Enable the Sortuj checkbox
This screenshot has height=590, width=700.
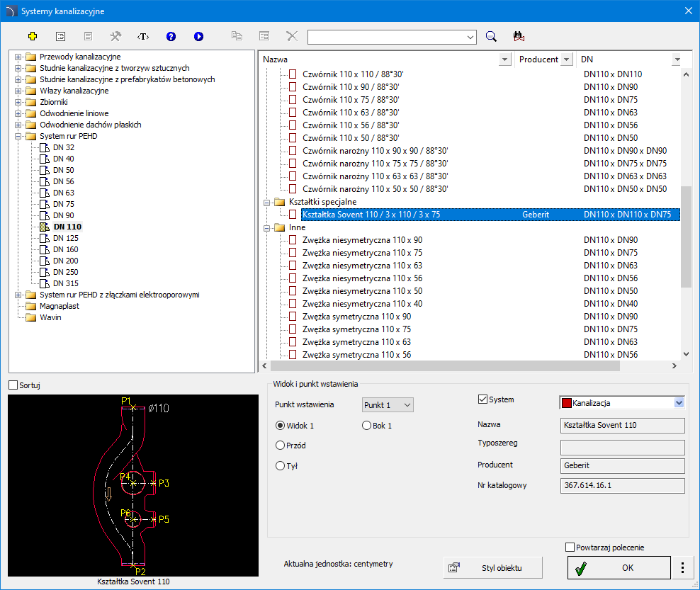pos(13,385)
